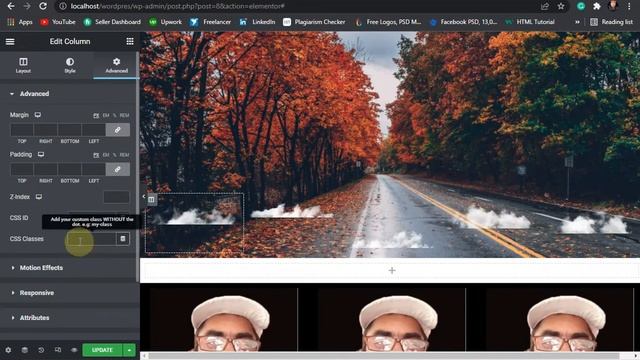The height and width of the screenshot is (360, 640).
Task: Open the Navigator layers icon
Action: [24, 350]
